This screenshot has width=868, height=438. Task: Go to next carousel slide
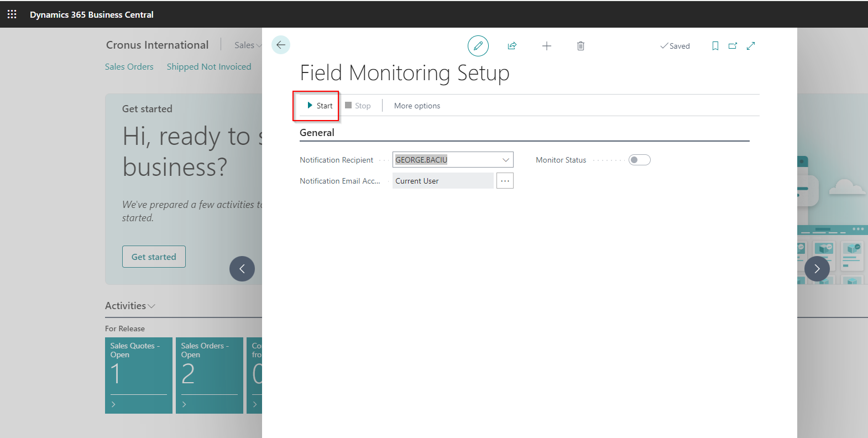pyautogui.click(x=817, y=269)
